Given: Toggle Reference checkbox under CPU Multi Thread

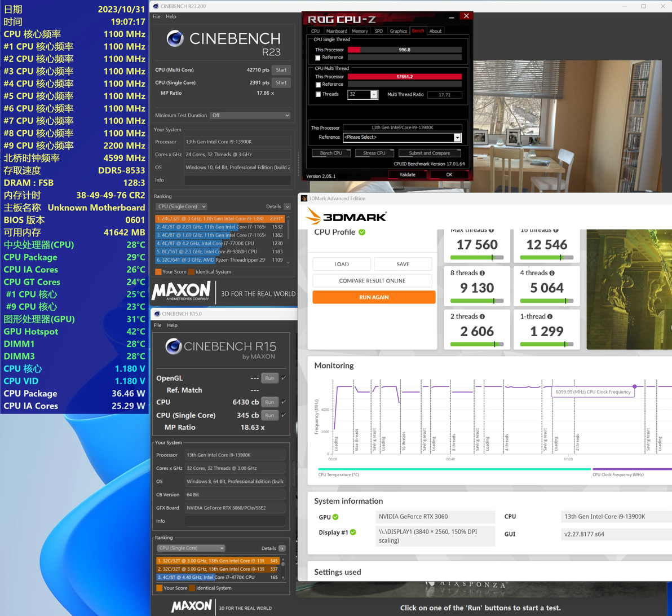Looking at the screenshot, I should [x=318, y=85].
